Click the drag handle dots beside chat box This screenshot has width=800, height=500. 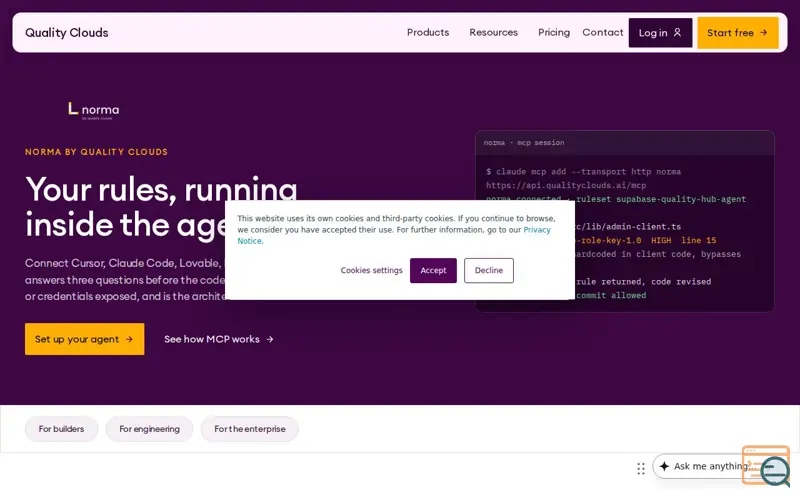[x=641, y=468]
